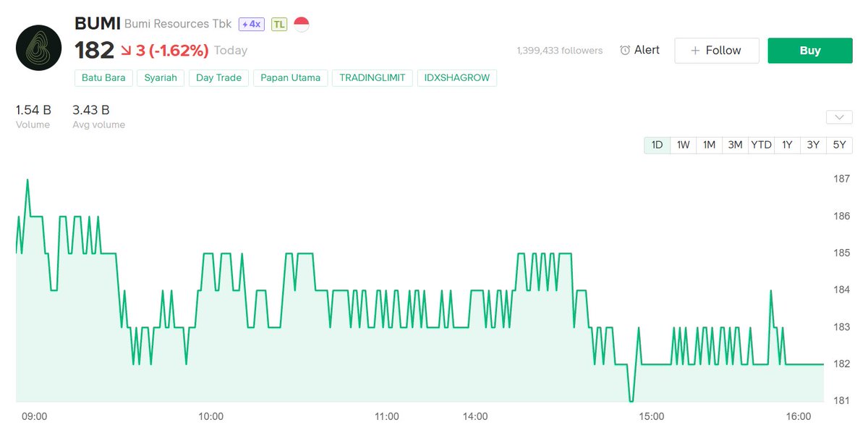The width and height of the screenshot is (868, 438).
Task: Click the chart peak at 187
Action: click(27, 180)
